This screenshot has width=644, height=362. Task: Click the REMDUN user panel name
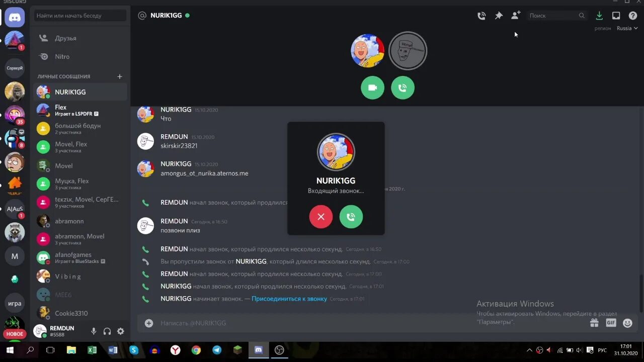coord(62,328)
